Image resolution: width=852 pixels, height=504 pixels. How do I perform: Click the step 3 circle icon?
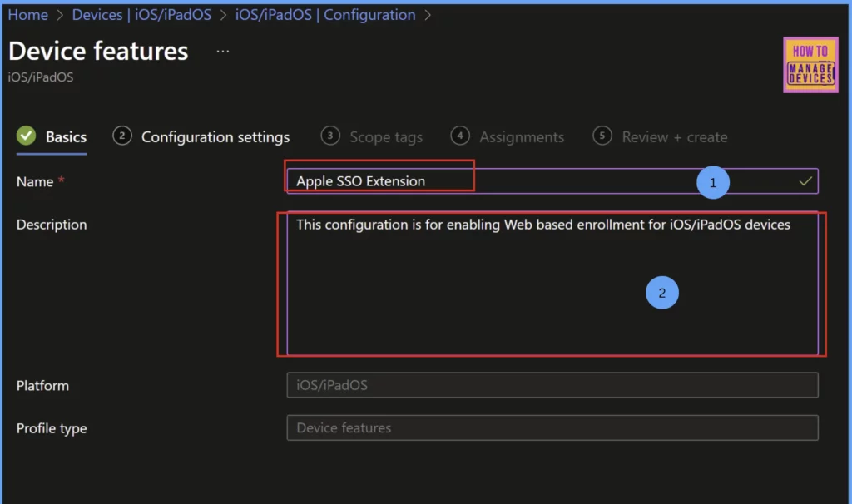click(x=330, y=136)
